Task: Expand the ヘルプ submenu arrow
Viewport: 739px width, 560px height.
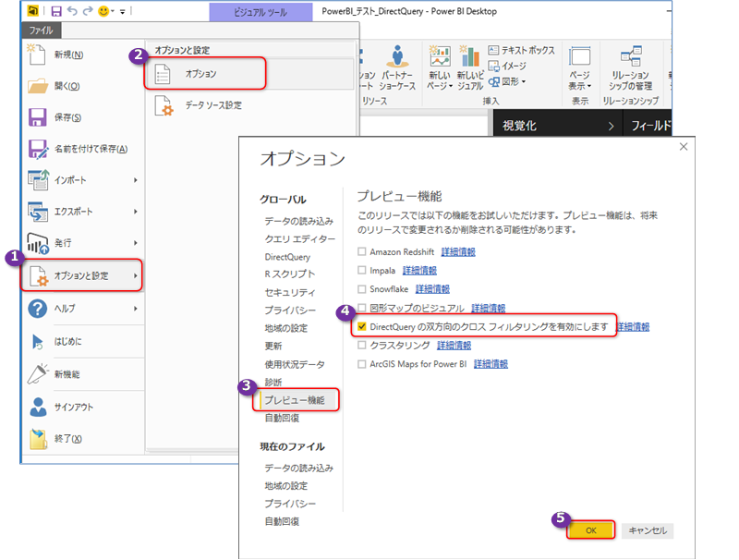Action: point(135,309)
